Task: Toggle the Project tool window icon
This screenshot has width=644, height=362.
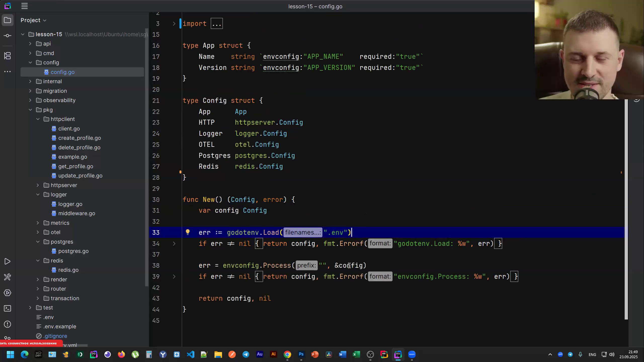Action: point(8,20)
